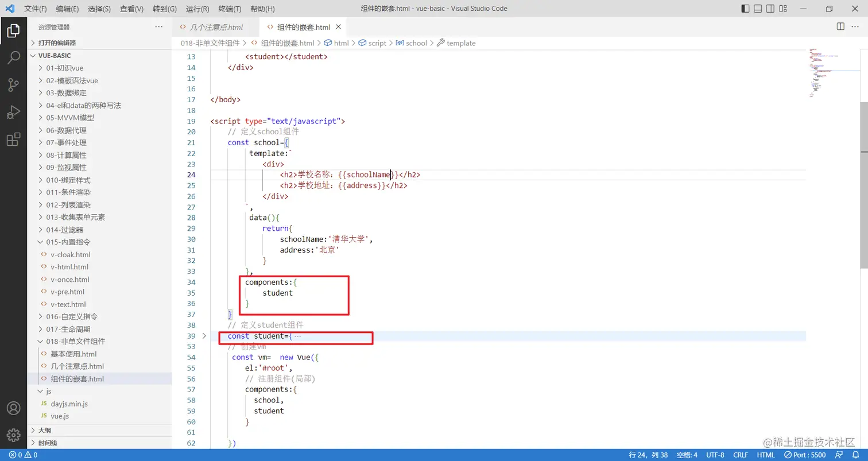Open the 编辑(E) menu
868x461 pixels.
[x=68, y=9]
